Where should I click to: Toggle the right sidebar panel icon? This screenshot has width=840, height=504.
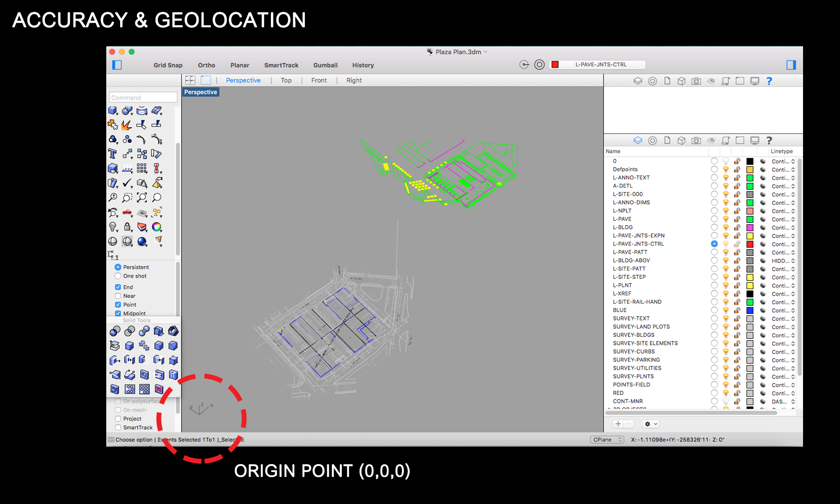coord(791,65)
